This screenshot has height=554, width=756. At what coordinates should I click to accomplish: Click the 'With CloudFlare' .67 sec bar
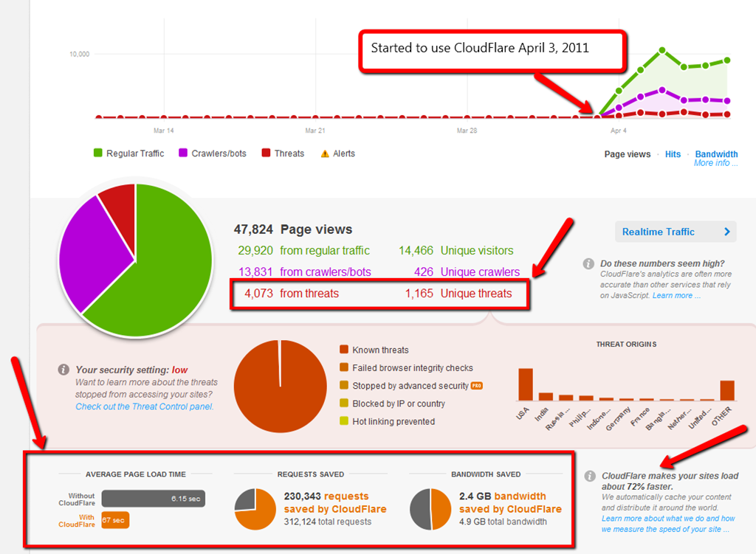pos(115,520)
